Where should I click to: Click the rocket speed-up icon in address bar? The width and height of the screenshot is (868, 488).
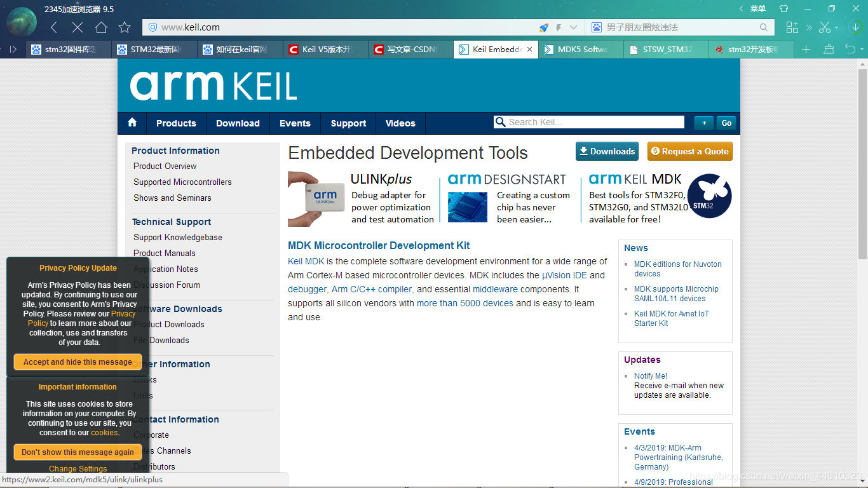click(x=544, y=27)
